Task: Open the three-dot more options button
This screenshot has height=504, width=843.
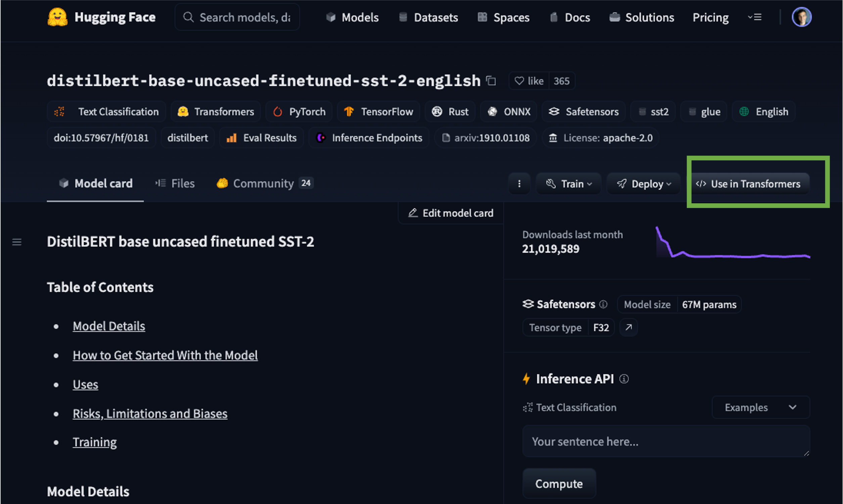Action: pos(519,184)
